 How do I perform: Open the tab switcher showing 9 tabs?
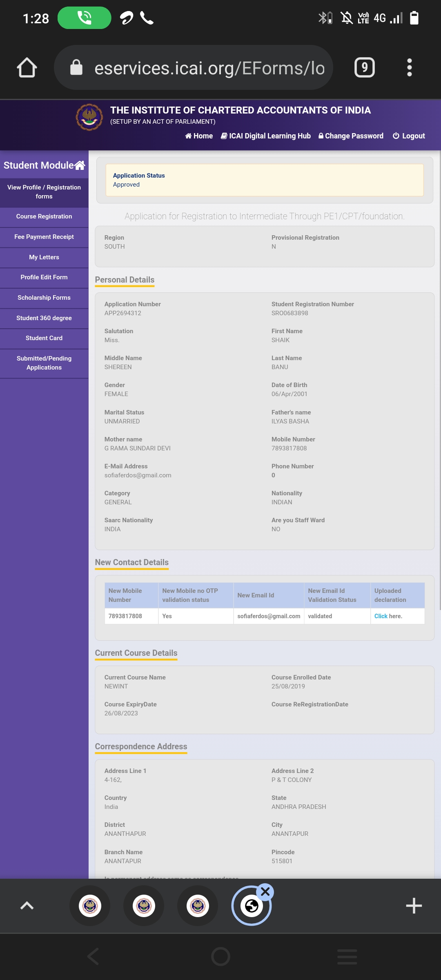pos(364,68)
